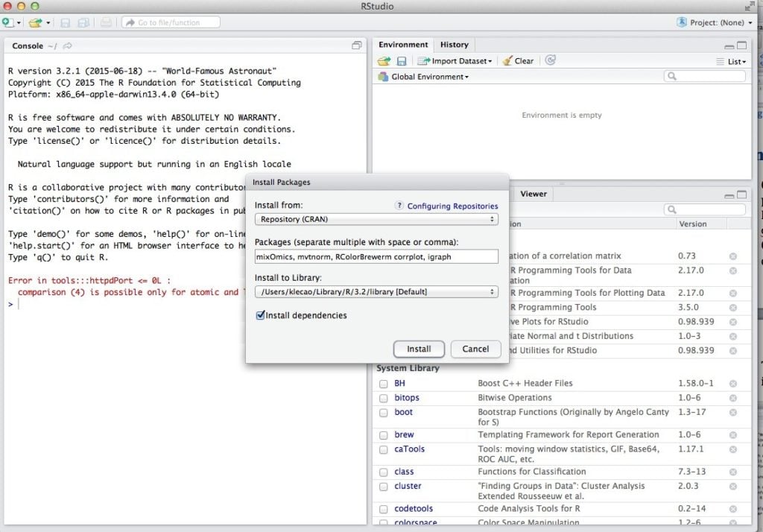763x532 pixels.
Task: Remove the codetools package
Action: 733,509
